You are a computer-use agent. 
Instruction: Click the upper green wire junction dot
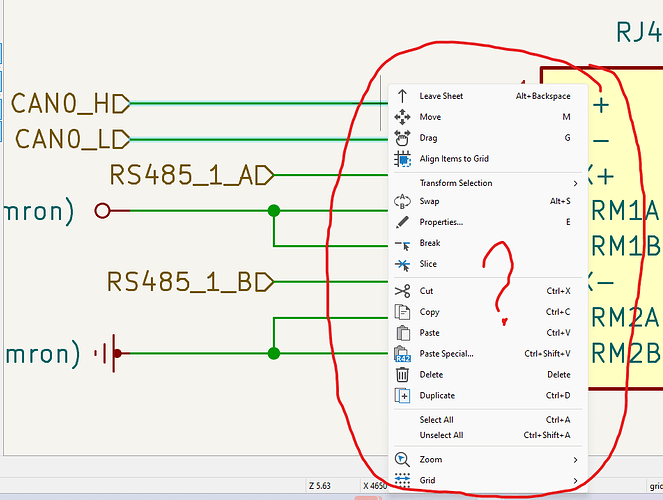pos(274,210)
